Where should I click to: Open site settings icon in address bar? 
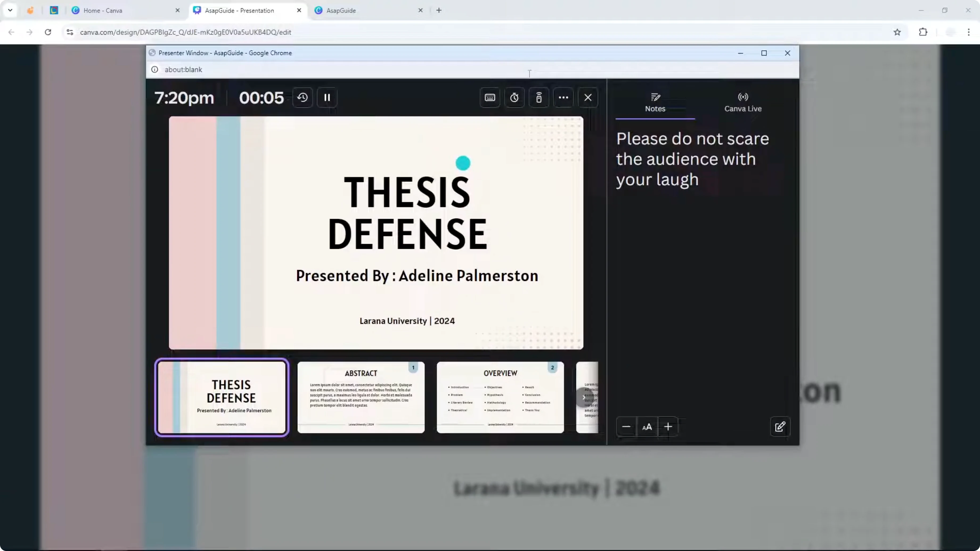pyautogui.click(x=70, y=32)
